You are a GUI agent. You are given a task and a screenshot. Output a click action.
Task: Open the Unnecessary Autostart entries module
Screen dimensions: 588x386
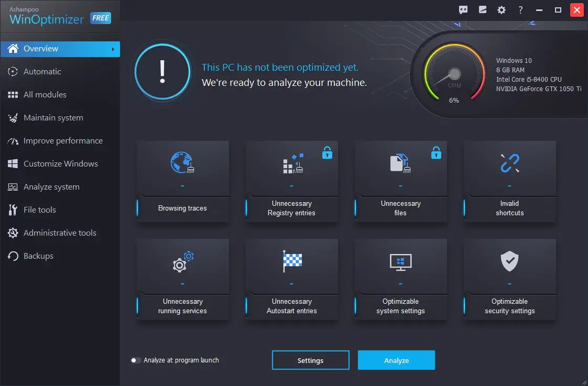pos(291,279)
